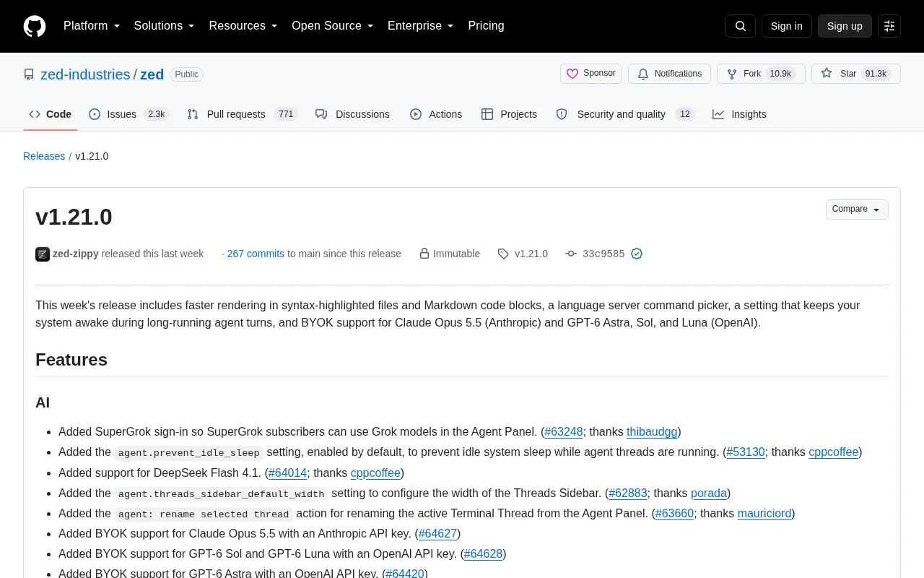The width and height of the screenshot is (924, 578).
Task: Expand the Open Source menu
Action: click(x=333, y=26)
